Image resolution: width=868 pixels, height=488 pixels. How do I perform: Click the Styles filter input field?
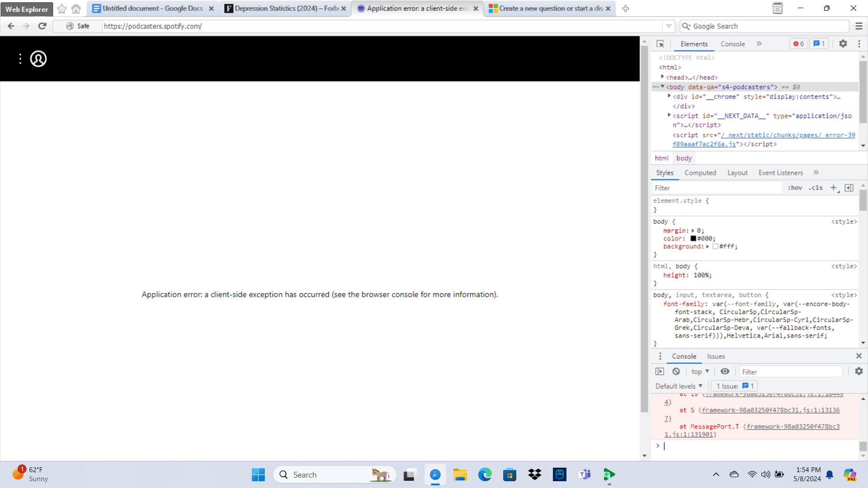[x=717, y=188]
